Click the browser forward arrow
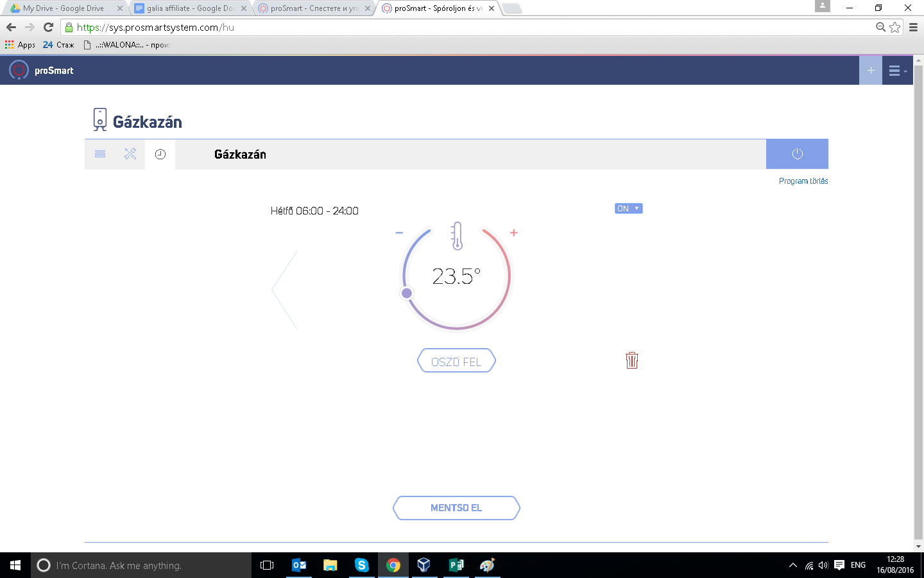The image size is (924, 578). pyautogui.click(x=30, y=27)
